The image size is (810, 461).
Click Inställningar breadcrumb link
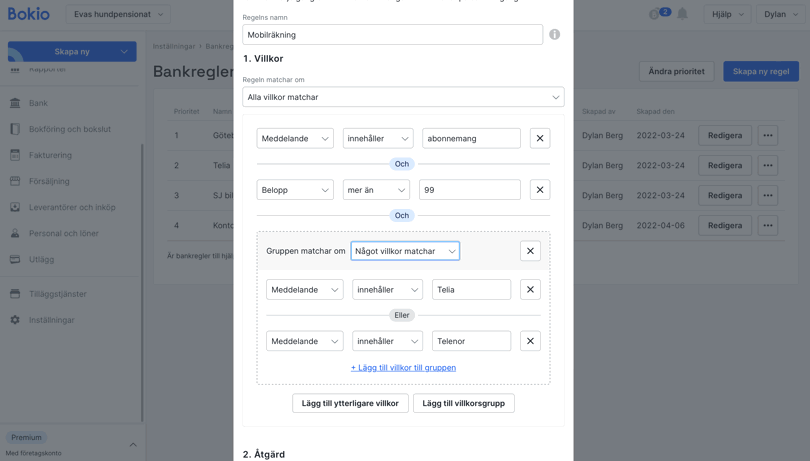point(174,46)
